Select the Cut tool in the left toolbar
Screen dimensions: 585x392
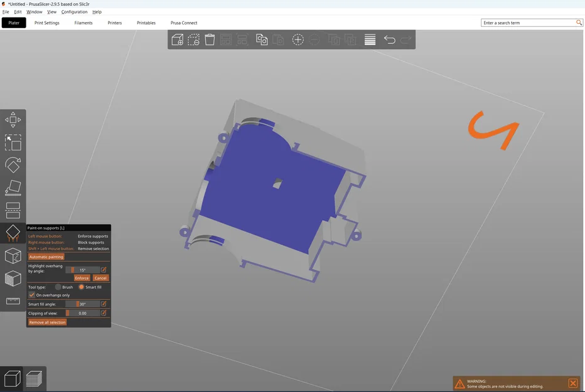coord(13,210)
